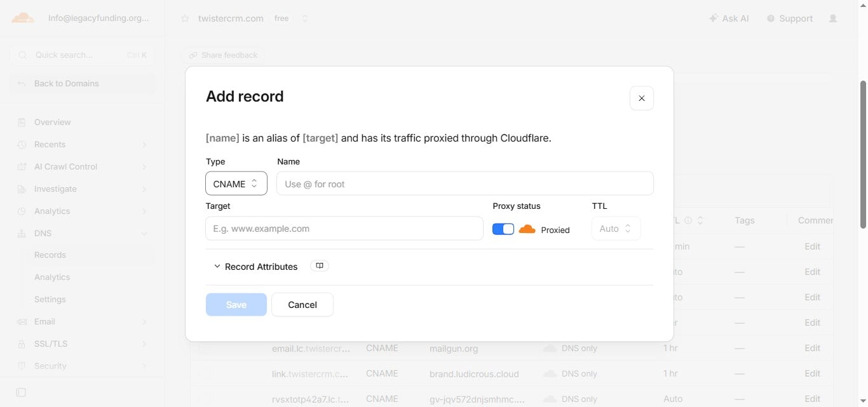Collapse the DNS sidebar section
Viewport: 868px width, 407px height.
(144, 234)
